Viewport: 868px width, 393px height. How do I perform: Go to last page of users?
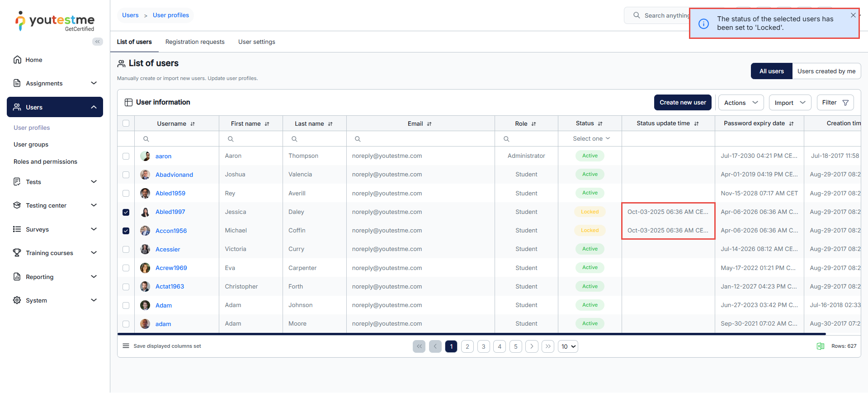pyautogui.click(x=548, y=346)
